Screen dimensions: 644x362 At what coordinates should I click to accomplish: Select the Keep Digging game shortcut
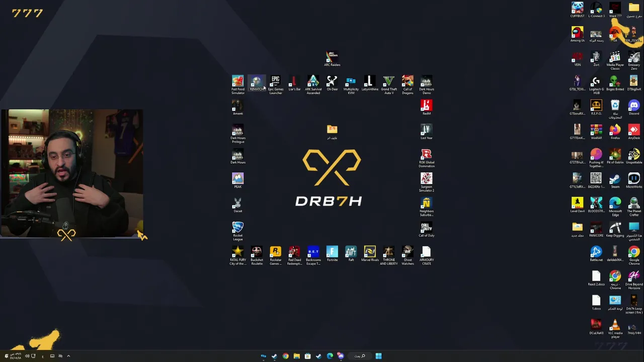pos(615,230)
